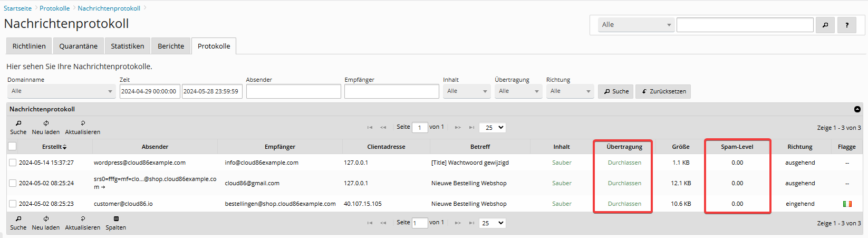Open the Protokolle breadcrumb link

coord(54,8)
